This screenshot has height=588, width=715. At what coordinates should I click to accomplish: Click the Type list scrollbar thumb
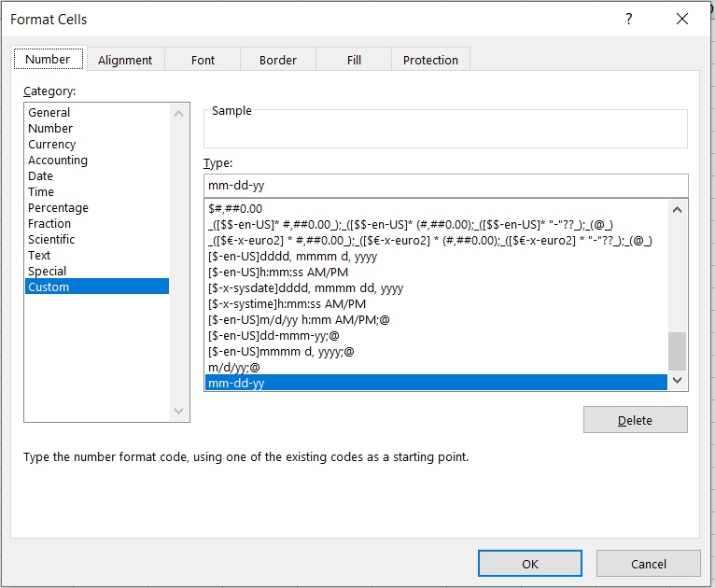pos(677,351)
